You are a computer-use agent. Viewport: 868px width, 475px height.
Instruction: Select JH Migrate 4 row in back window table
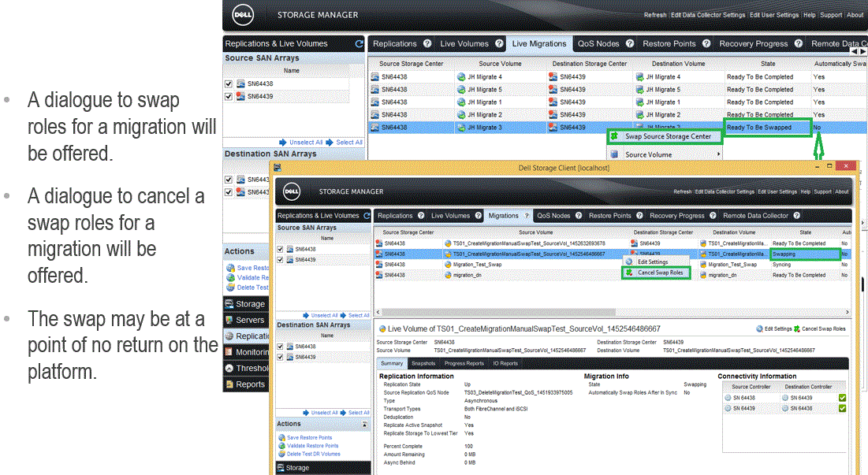617,77
